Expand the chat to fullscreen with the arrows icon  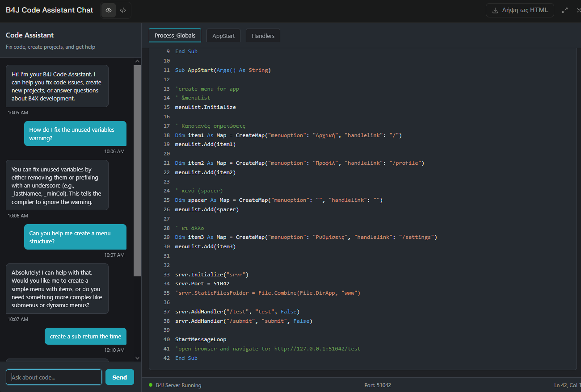click(565, 10)
